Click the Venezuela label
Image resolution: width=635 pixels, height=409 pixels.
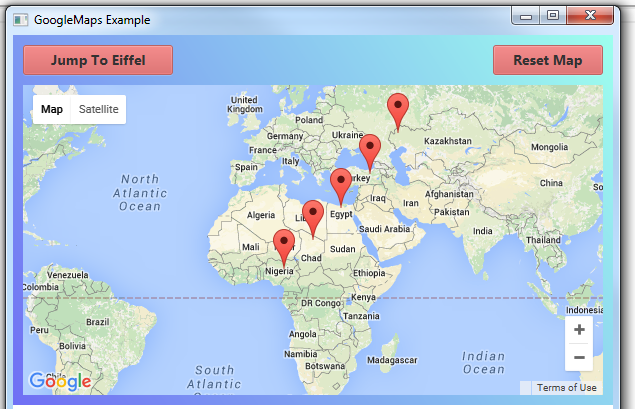click(68, 275)
